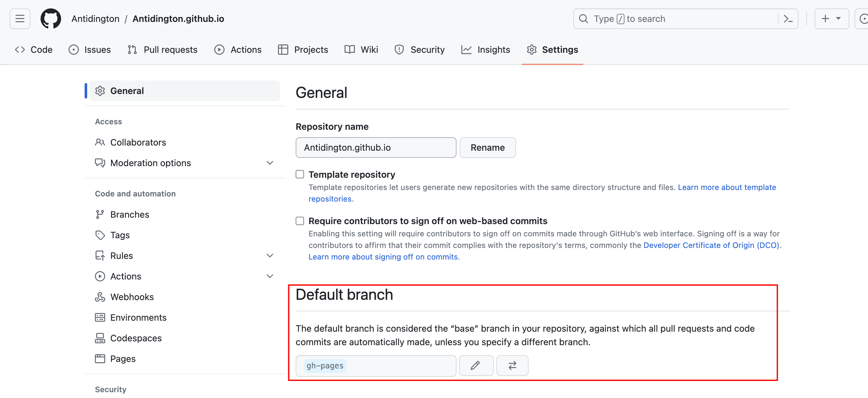868x398 pixels.
Task: Open the plus create-new button
Action: coord(825,19)
